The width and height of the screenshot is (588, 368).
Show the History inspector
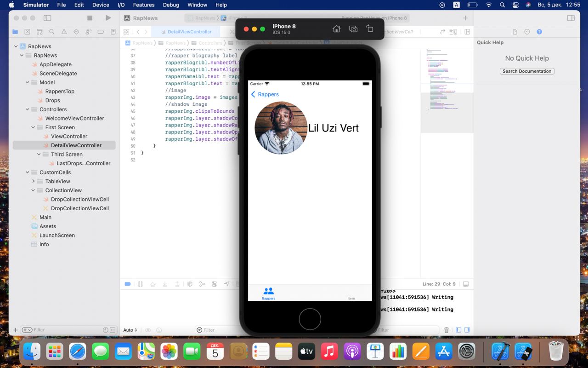pyautogui.click(x=527, y=32)
